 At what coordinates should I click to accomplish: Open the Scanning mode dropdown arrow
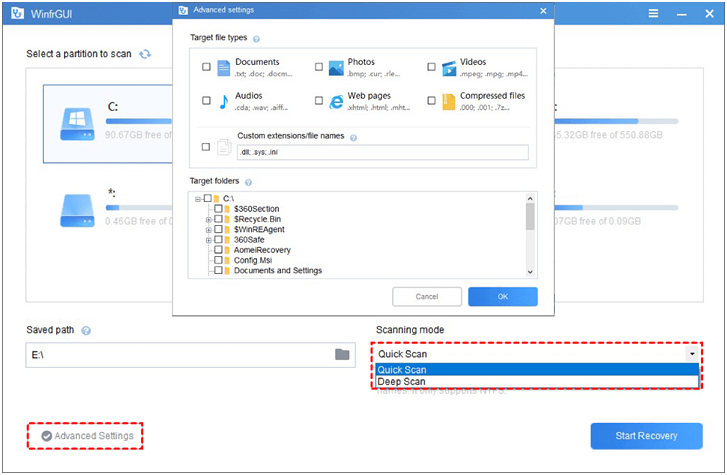pyautogui.click(x=690, y=353)
